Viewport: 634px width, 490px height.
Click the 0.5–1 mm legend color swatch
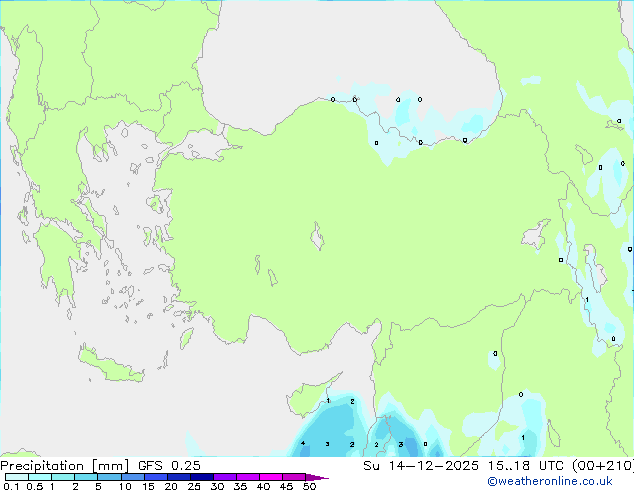[x=40, y=477]
